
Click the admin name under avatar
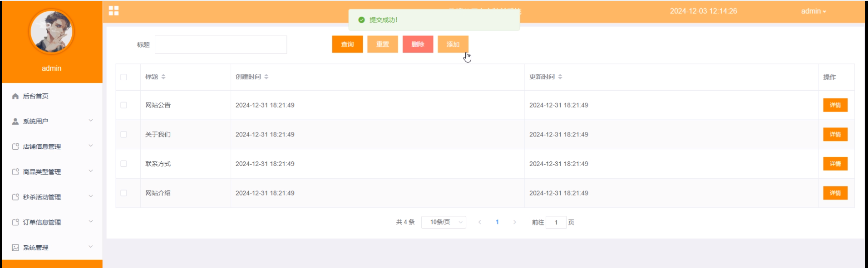click(x=51, y=68)
